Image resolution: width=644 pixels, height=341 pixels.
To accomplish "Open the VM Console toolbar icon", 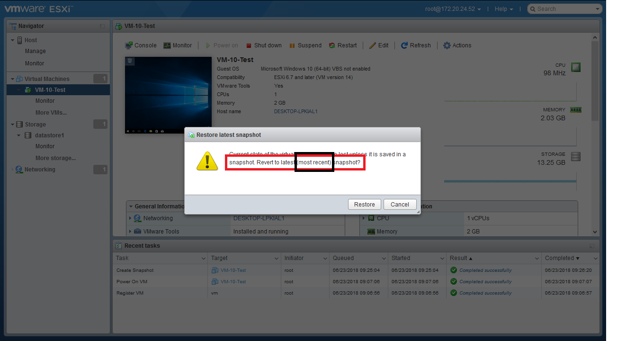I will [x=129, y=45].
